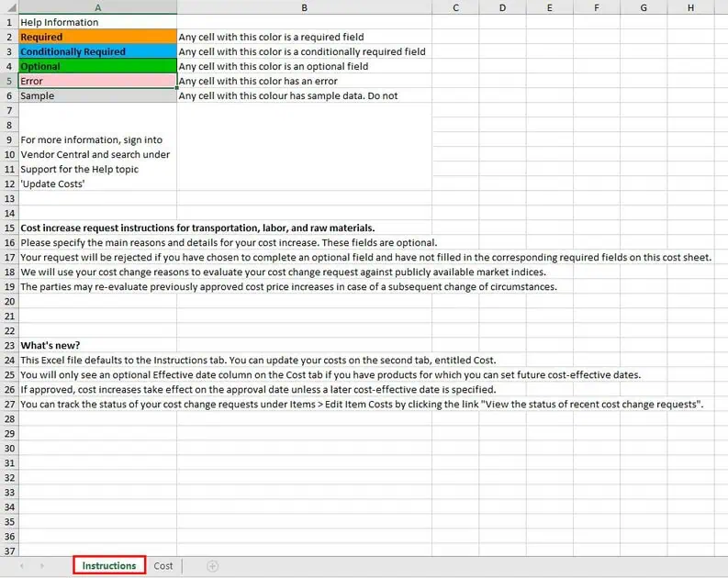Select 'We will use your cost change reasons' row
Screen dimensions: 728x578
[x=284, y=272]
